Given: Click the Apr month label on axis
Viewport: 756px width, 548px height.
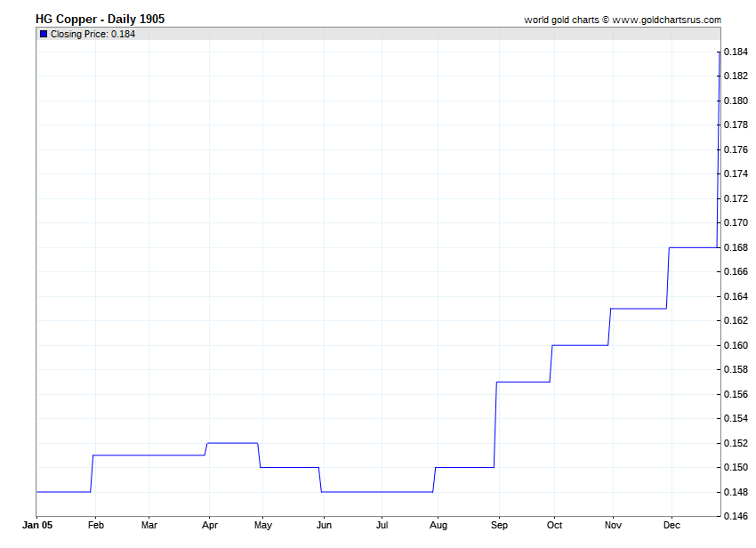Looking at the screenshot, I should (x=208, y=525).
